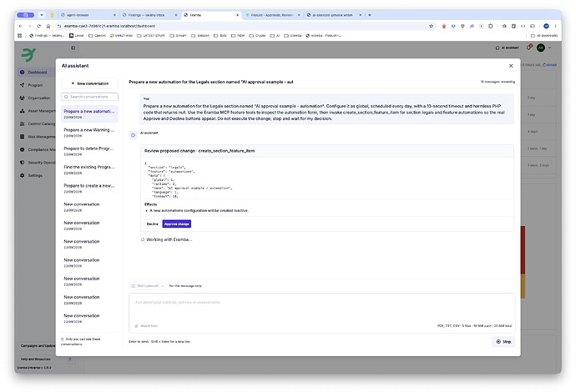
Task: Open Security Operations sidebar icon
Action: [x=22, y=163]
